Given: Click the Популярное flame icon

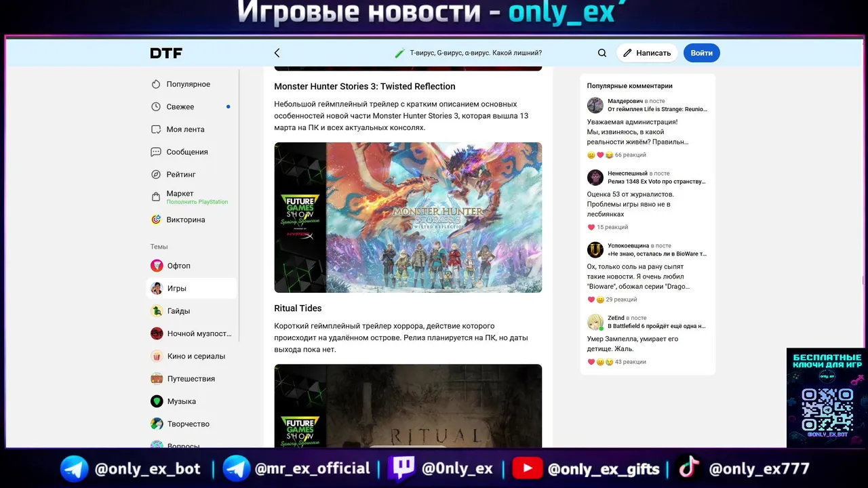Looking at the screenshot, I should click(x=156, y=84).
